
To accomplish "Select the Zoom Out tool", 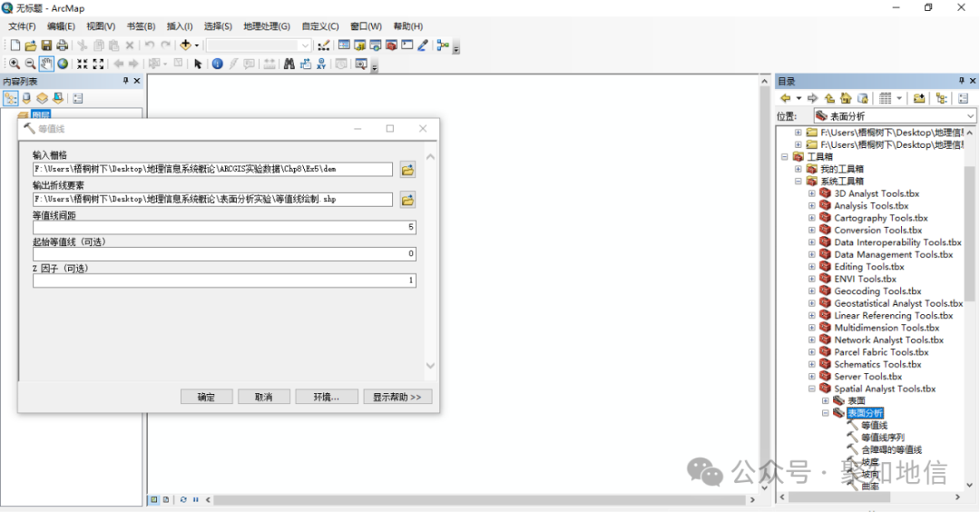I will coord(30,64).
